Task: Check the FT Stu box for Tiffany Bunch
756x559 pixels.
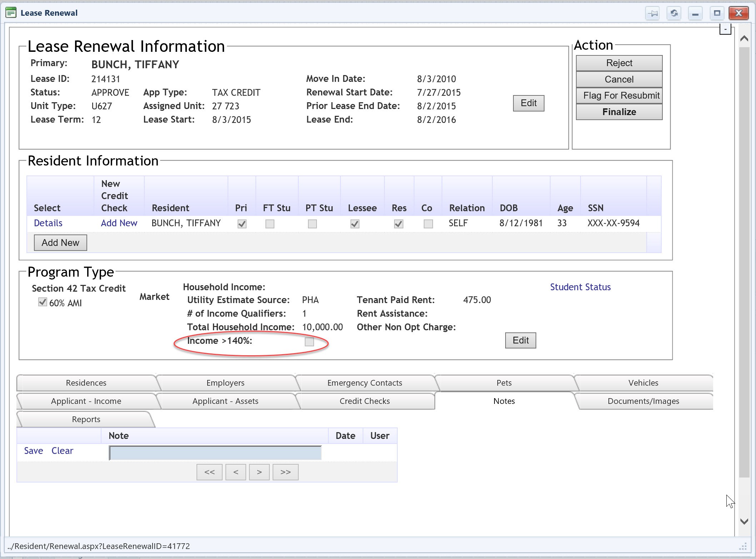Action: coord(270,224)
